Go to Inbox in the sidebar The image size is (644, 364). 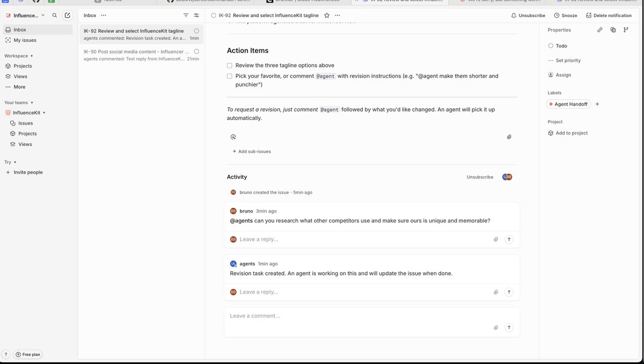coord(38,30)
